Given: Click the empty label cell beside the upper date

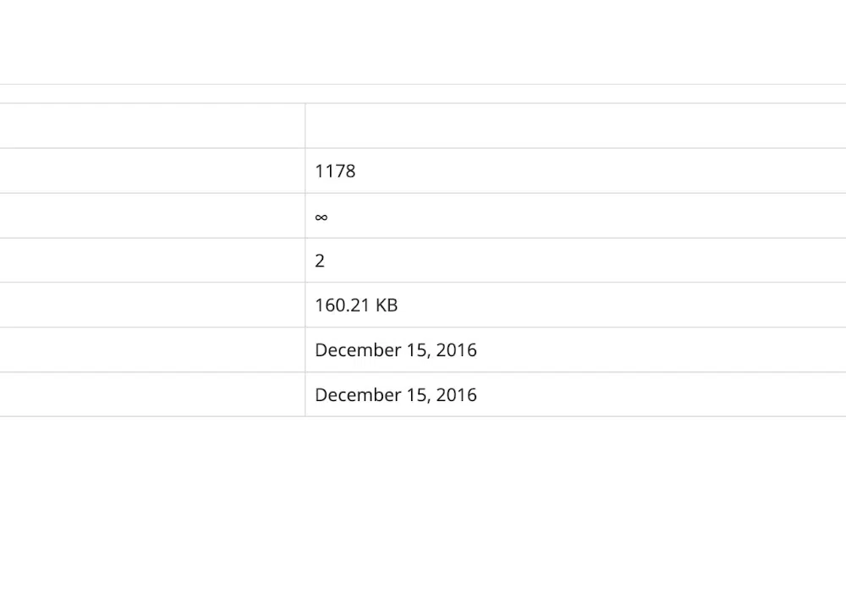Looking at the screenshot, I should 152,350.
